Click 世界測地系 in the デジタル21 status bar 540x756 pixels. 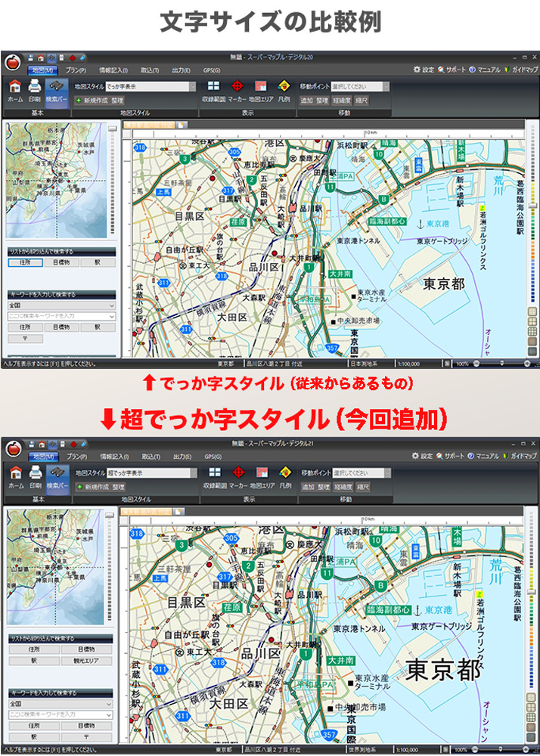coord(362,750)
